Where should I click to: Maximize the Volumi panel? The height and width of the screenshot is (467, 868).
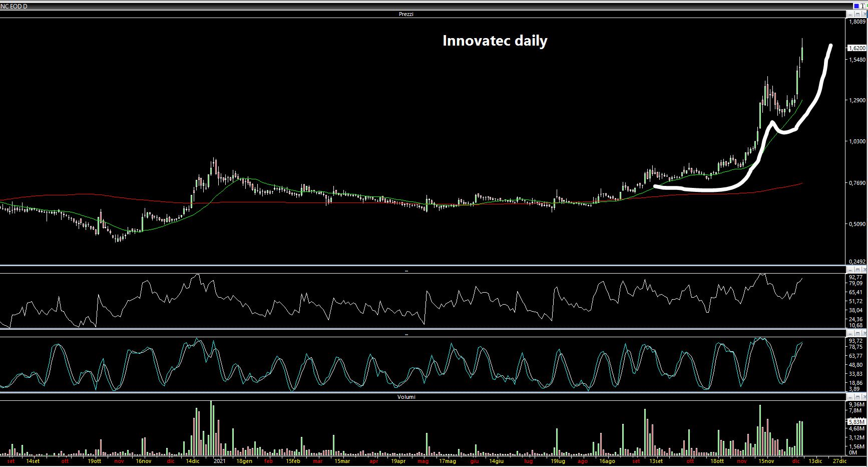coord(857,396)
